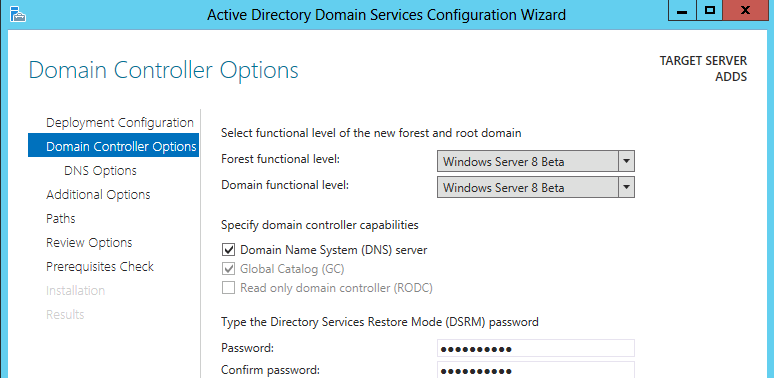Click the 'Confirm password:' label
Image resolution: width=774 pixels, height=378 pixels.
271,370
